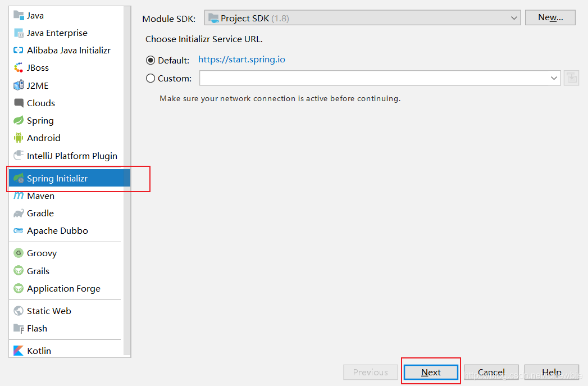Click the J2ME icon
Screen dimensions: 588x386
(19, 85)
